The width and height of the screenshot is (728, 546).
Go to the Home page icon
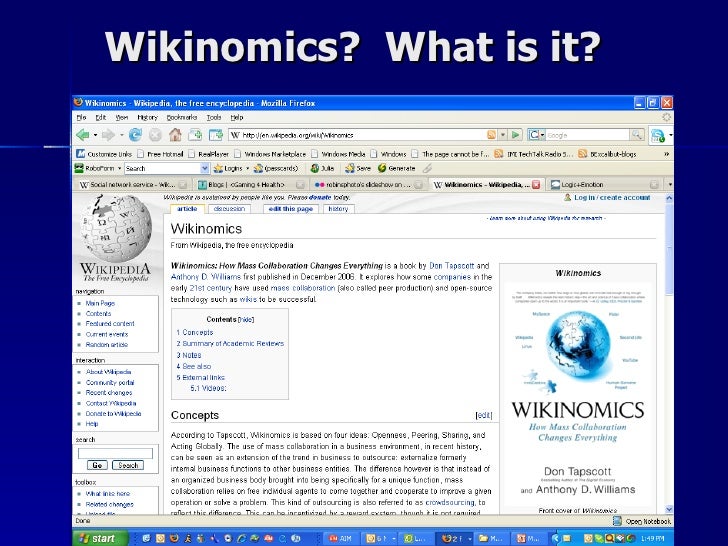175,135
